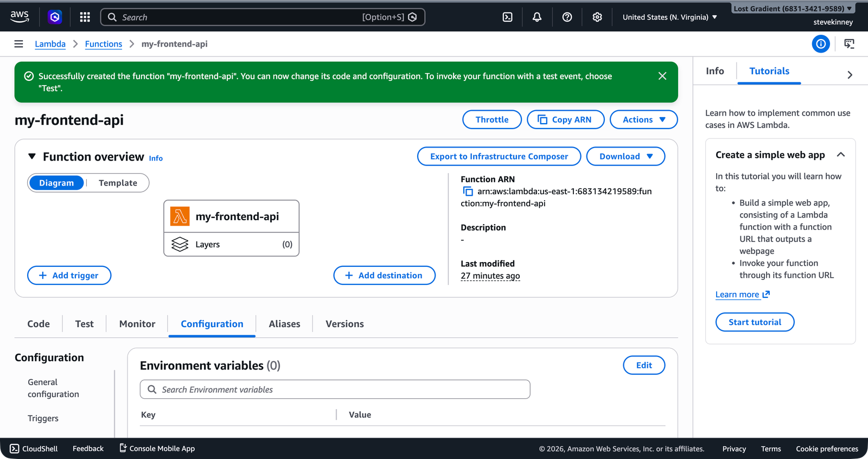This screenshot has width=868, height=459.
Task: Click the Amazon Q icon in header
Action: 55,17
